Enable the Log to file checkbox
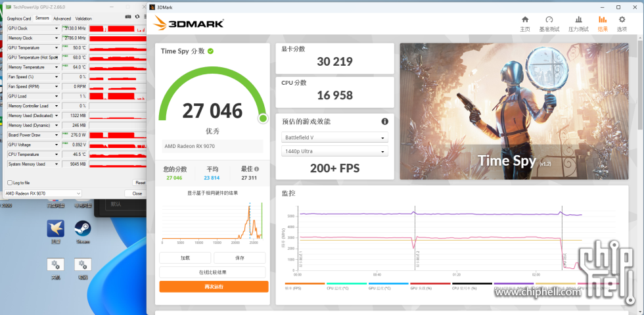 click(x=10, y=183)
